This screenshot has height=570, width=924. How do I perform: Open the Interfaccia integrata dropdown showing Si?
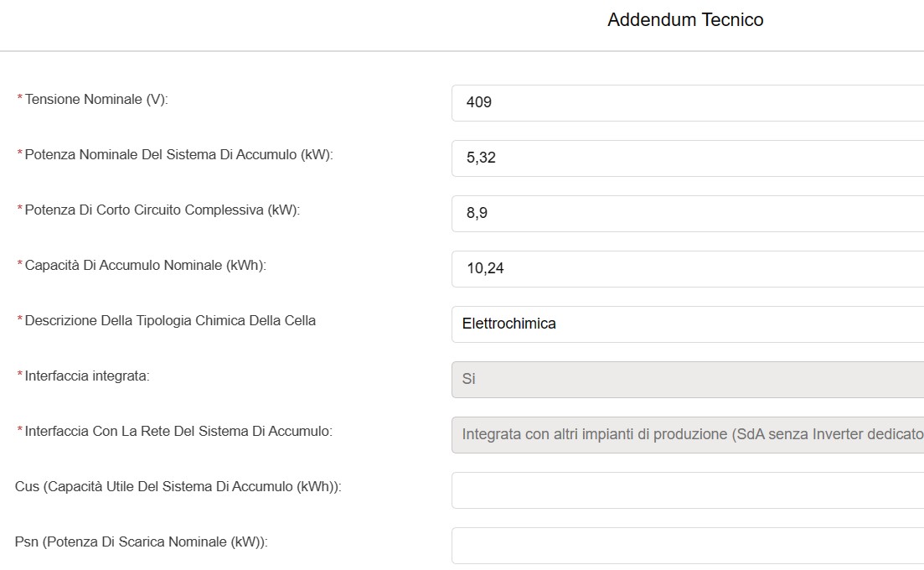(x=687, y=379)
